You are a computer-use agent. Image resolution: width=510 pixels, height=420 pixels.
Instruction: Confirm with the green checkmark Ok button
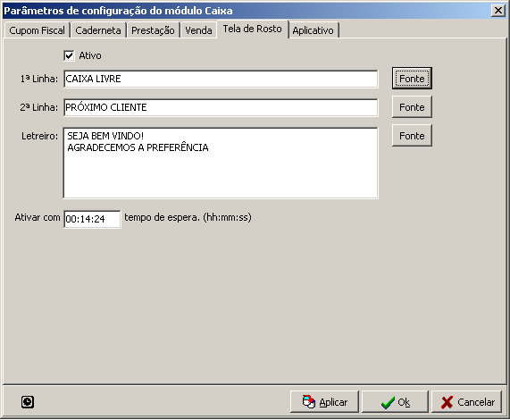395,402
